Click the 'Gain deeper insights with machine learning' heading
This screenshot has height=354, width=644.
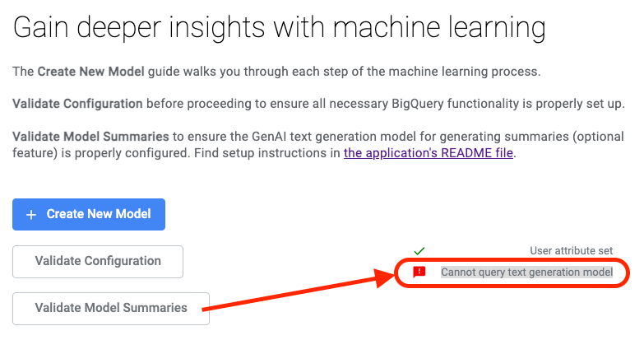[x=280, y=28]
